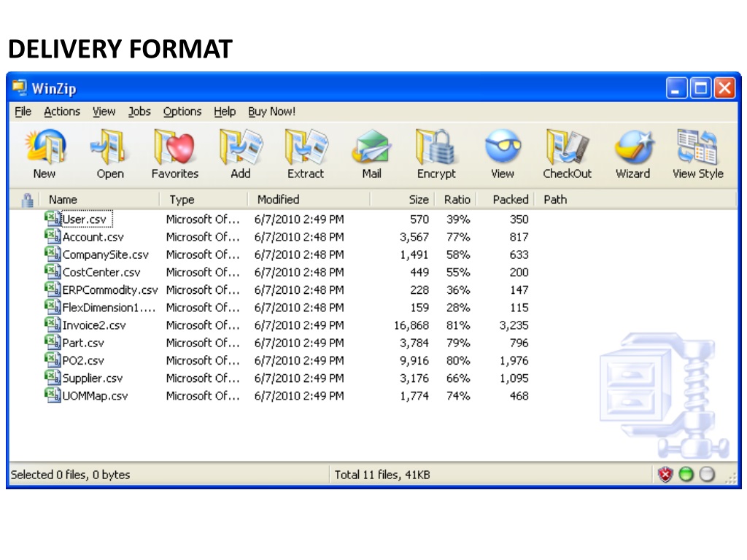Click the green status light icon

pos(686,474)
